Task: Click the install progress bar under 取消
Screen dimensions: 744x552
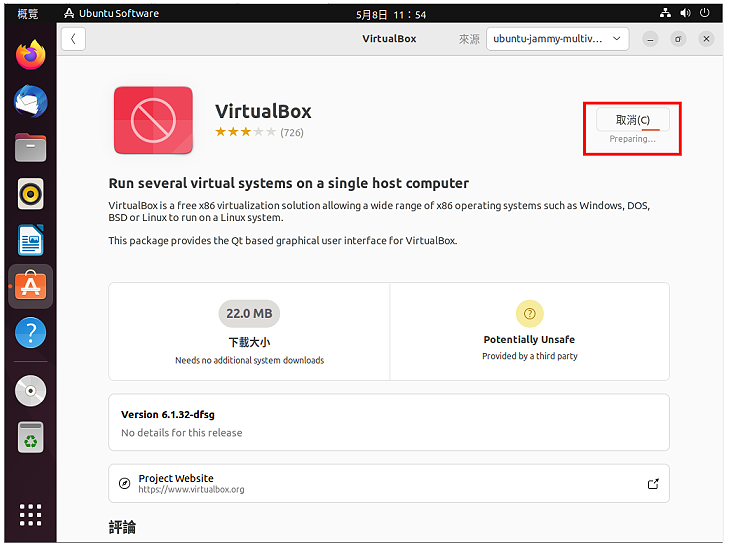Action: [x=651, y=129]
